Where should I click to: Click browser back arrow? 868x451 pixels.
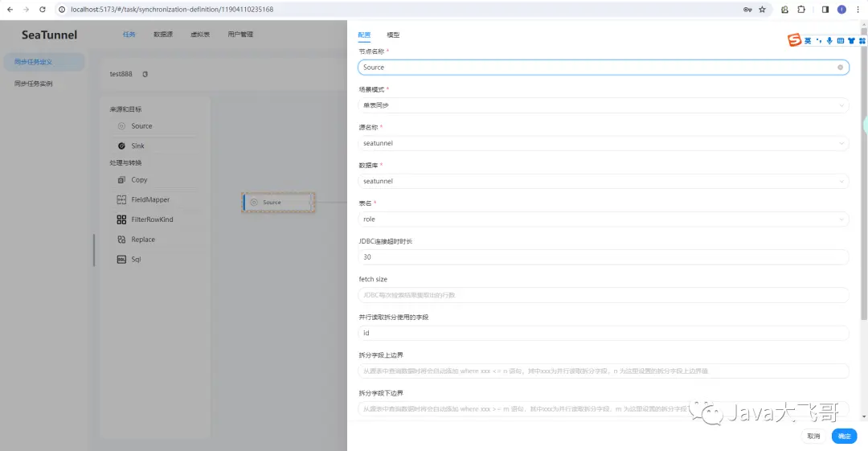pyautogui.click(x=10, y=10)
